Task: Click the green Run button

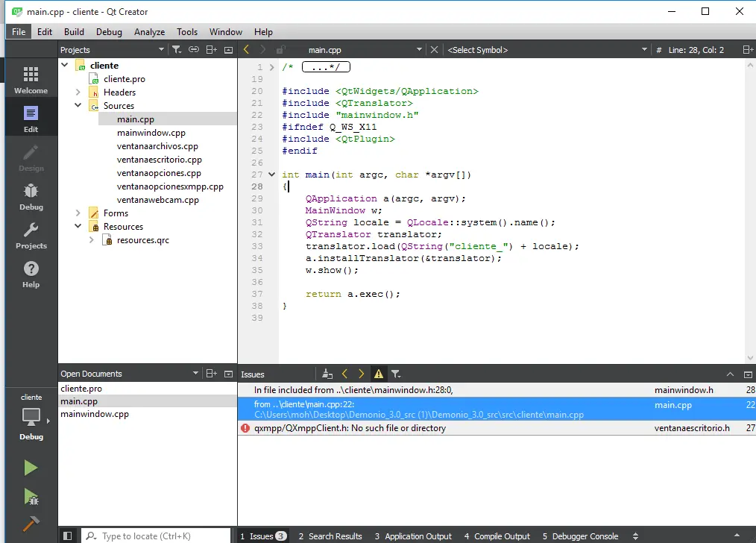Action: [x=31, y=468]
